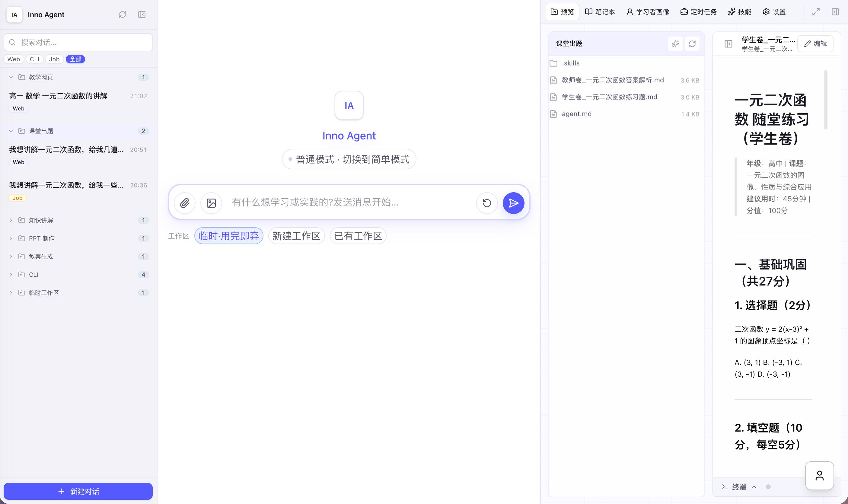Image resolution: width=848 pixels, height=504 pixels.
Task: Select the 全部 filter chip
Action: [x=75, y=59]
